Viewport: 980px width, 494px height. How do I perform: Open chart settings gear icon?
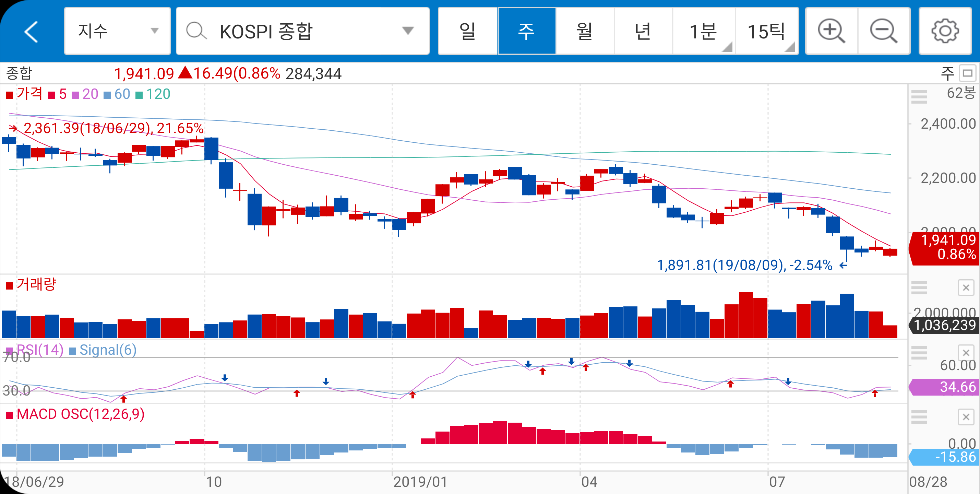click(x=945, y=31)
